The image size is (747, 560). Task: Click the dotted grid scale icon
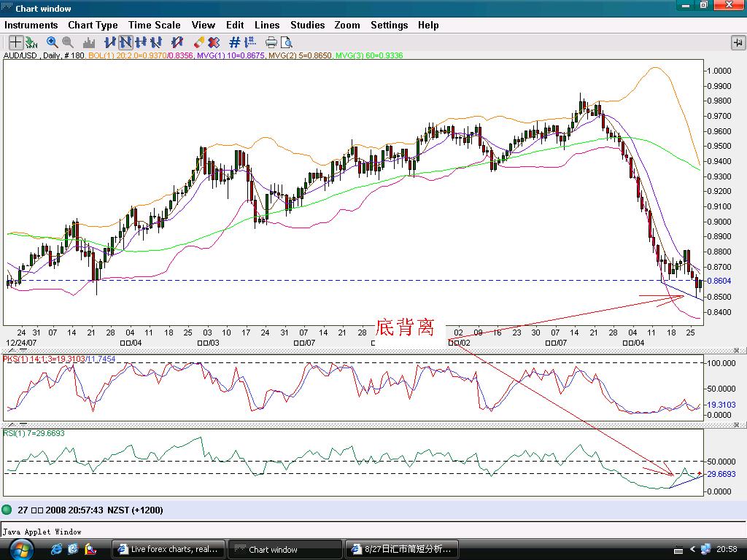pyautogui.click(x=250, y=42)
